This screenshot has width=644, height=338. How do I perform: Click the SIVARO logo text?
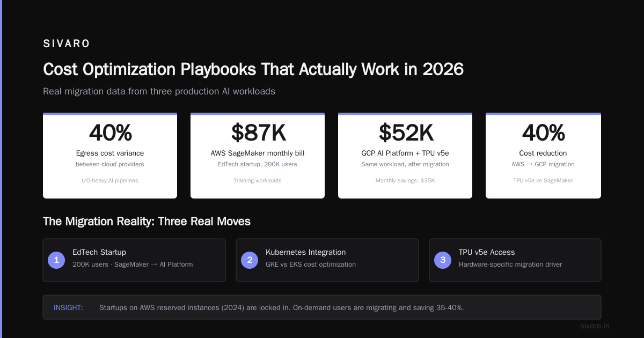pos(67,44)
